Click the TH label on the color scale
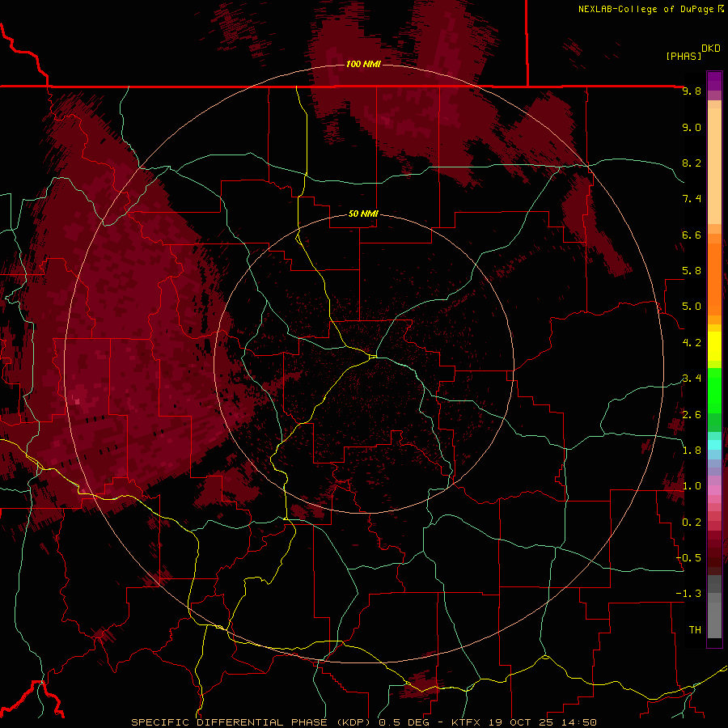728x728 pixels. tap(695, 630)
